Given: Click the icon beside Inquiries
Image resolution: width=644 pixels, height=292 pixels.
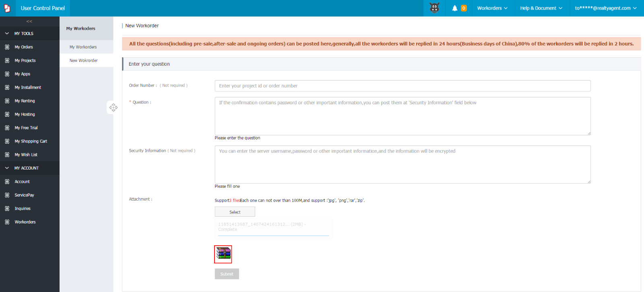Looking at the screenshot, I should pyautogui.click(x=7, y=209).
